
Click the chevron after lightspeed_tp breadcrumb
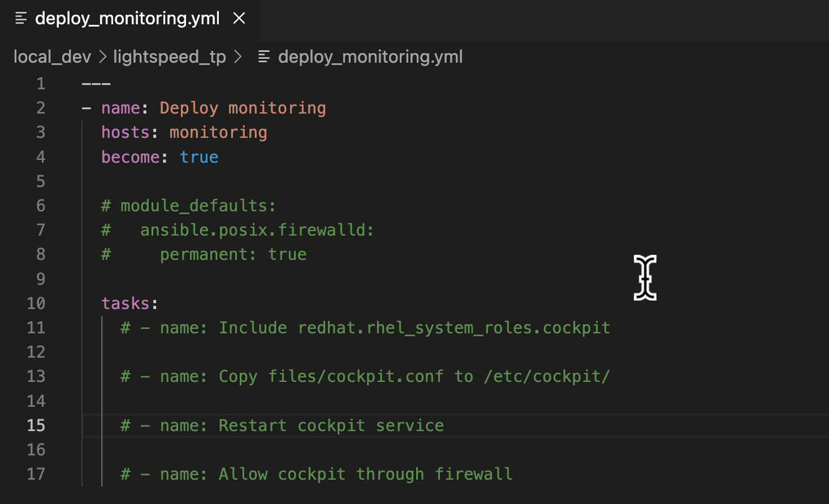pos(238,56)
